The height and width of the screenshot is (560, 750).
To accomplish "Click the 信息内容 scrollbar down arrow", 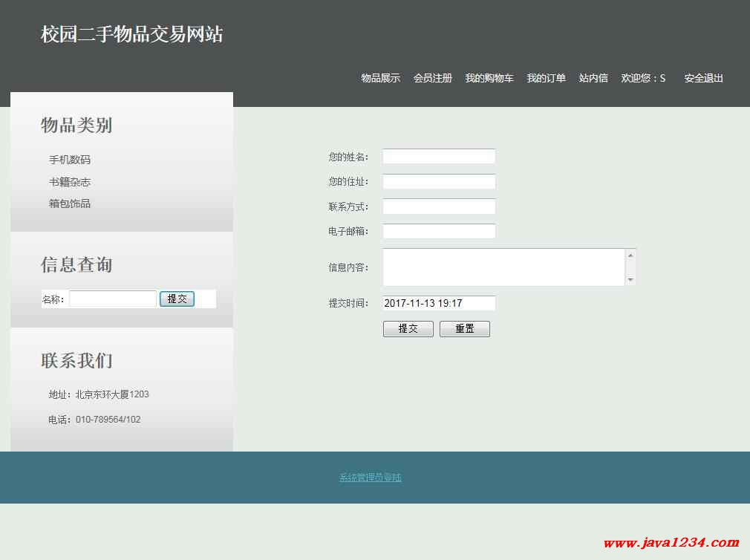I will 630,280.
